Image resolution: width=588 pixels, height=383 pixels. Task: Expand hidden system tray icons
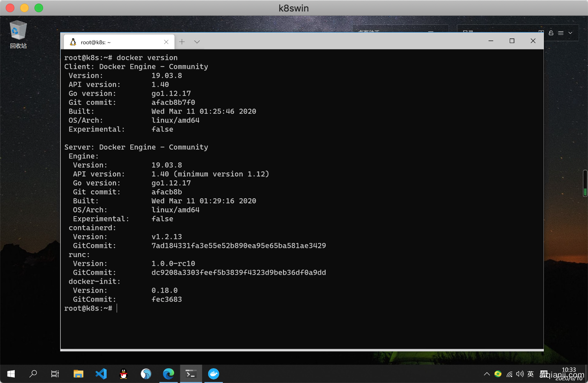point(487,374)
